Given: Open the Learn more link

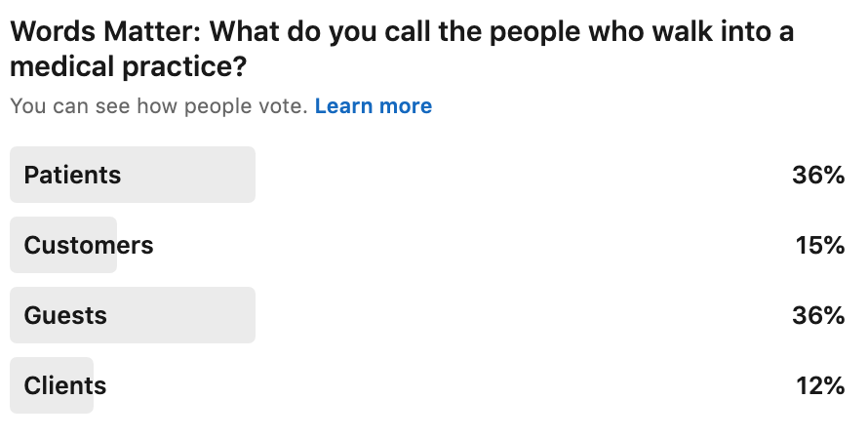Looking at the screenshot, I should point(374,105).
